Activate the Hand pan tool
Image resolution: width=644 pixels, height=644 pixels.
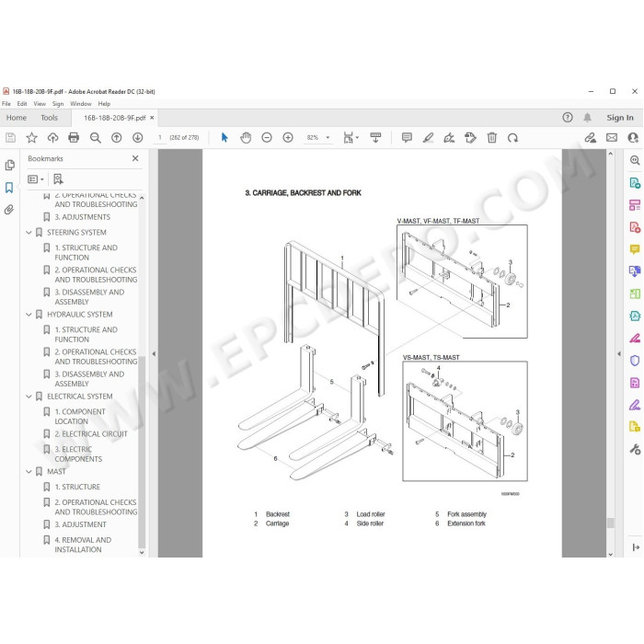coord(246,138)
